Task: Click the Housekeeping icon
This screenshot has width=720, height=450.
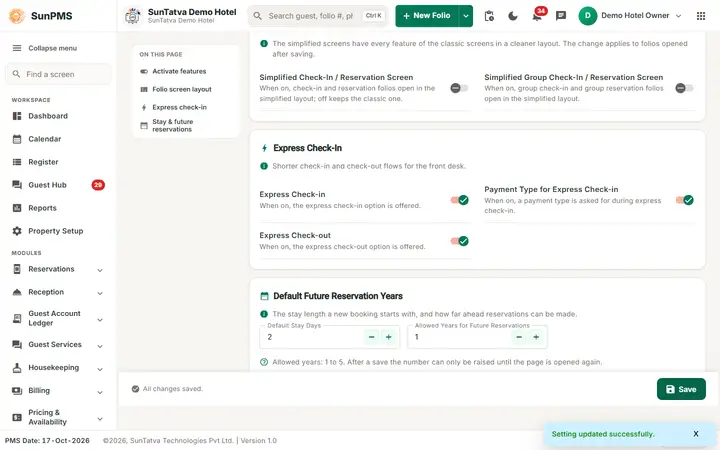Action: click(17, 367)
